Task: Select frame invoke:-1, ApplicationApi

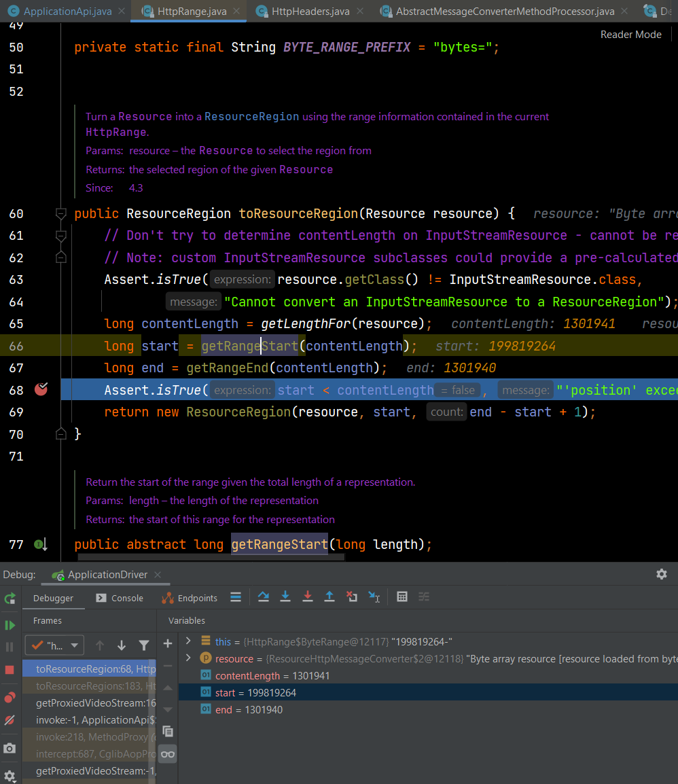Action: click(x=89, y=720)
